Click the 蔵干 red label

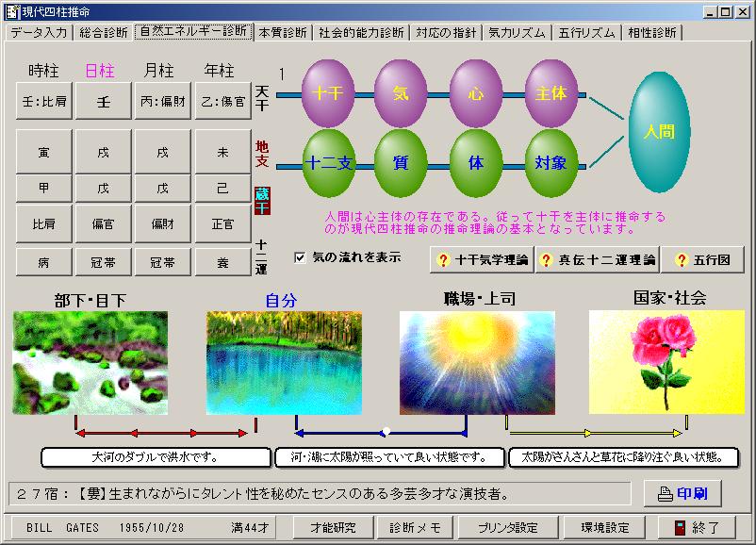pyautogui.click(x=262, y=201)
